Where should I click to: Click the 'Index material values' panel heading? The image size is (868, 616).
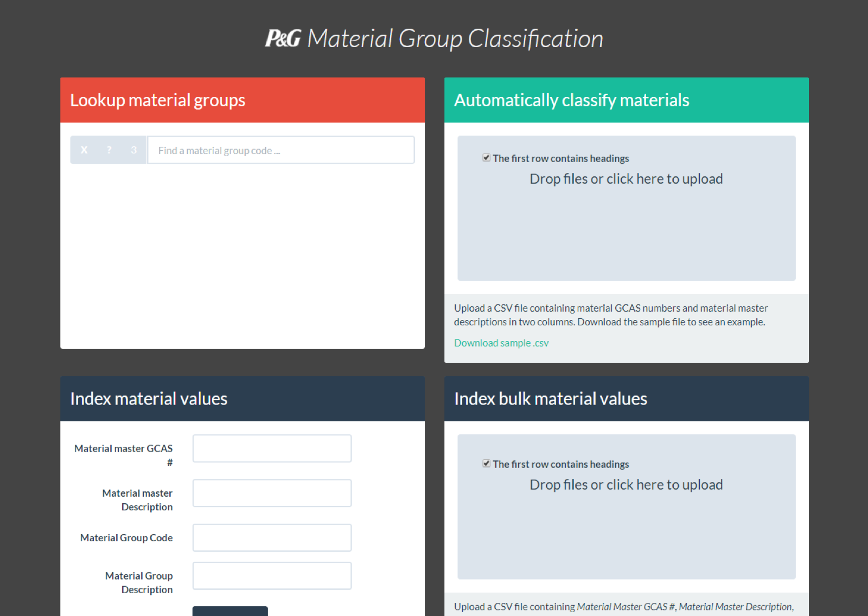(x=149, y=399)
